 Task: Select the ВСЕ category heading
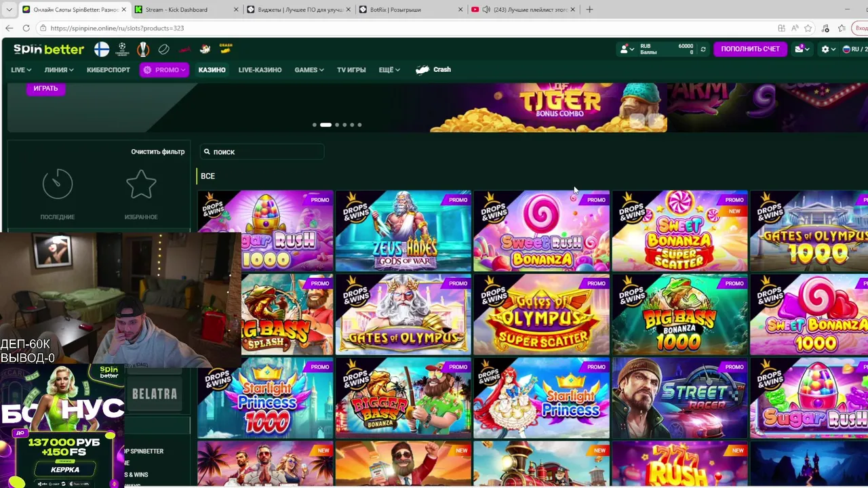point(208,176)
